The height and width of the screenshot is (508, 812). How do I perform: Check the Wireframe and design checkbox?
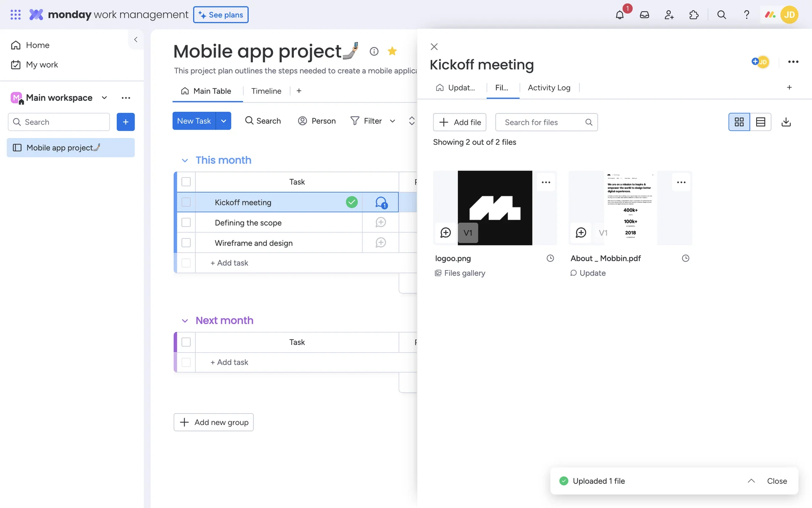(x=186, y=243)
